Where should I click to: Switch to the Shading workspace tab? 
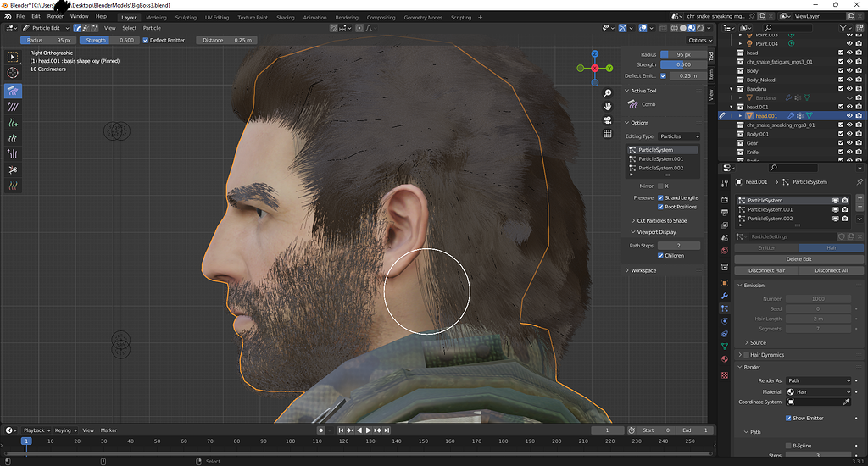286,17
